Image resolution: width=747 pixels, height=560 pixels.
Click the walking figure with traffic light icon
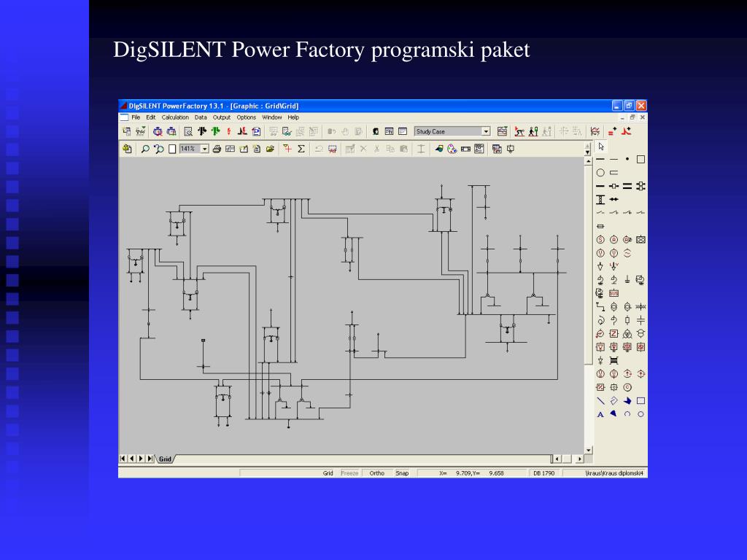(x=533, y=131)
